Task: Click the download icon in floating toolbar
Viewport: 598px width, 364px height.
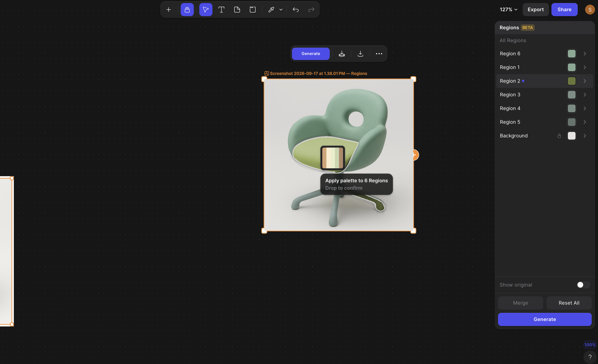Action: 360,54
